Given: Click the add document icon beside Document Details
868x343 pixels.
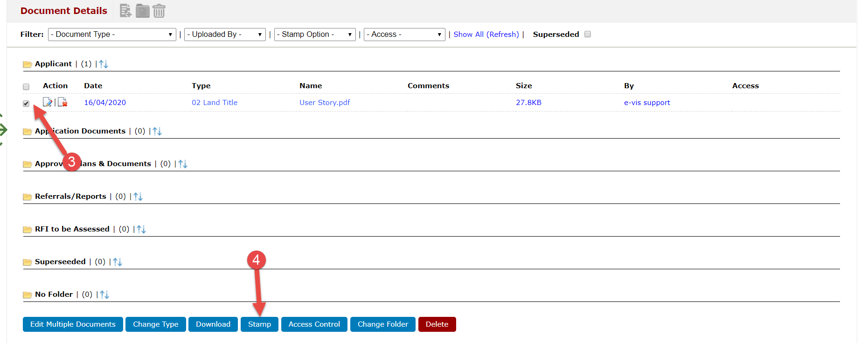Looking at the screenshot, I should [125, 11].
